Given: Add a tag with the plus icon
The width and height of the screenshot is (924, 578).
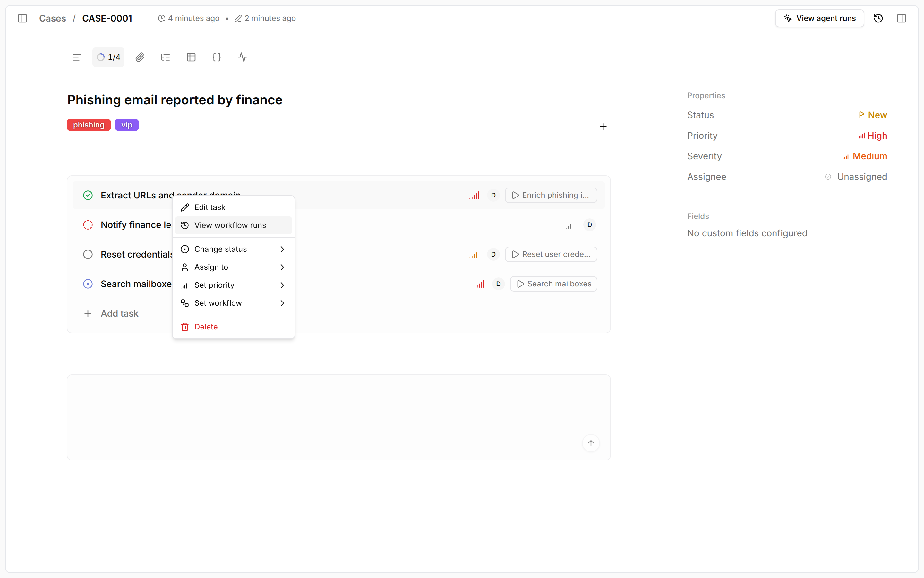Looking at the screenshot, I should (603, 127).
